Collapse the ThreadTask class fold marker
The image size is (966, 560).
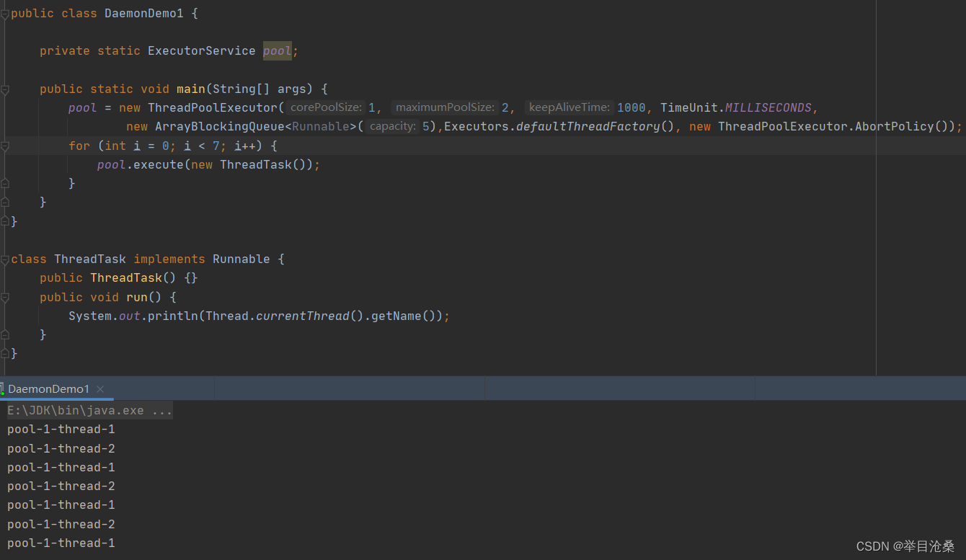point(4,259)
